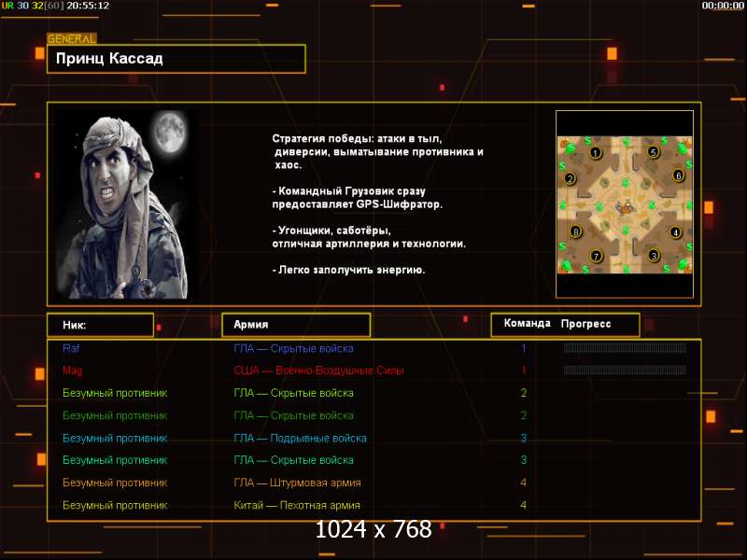This screenshot has height=560, width=747.
Task: Click the "Командный Грузовик" GPS-Шифратор line
Action: coord(358,198)
